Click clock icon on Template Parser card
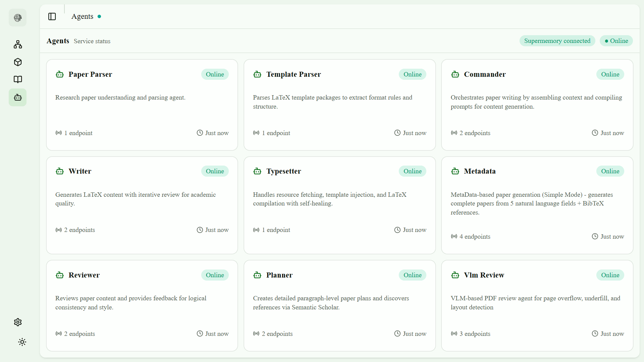Image resolution: width=644 pixels, height=362 pixels. (x=397, y=133)
